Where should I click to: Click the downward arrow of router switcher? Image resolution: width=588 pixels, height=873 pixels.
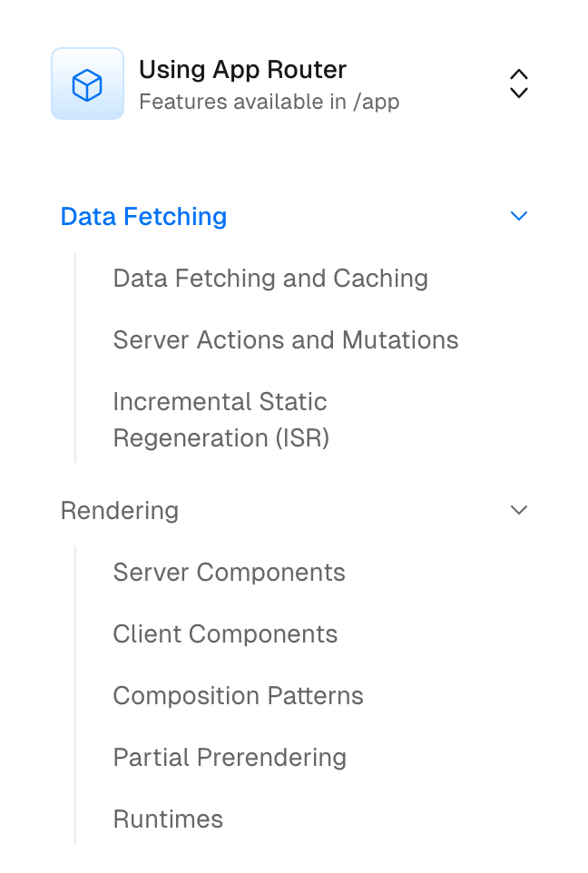click(519, 93)
